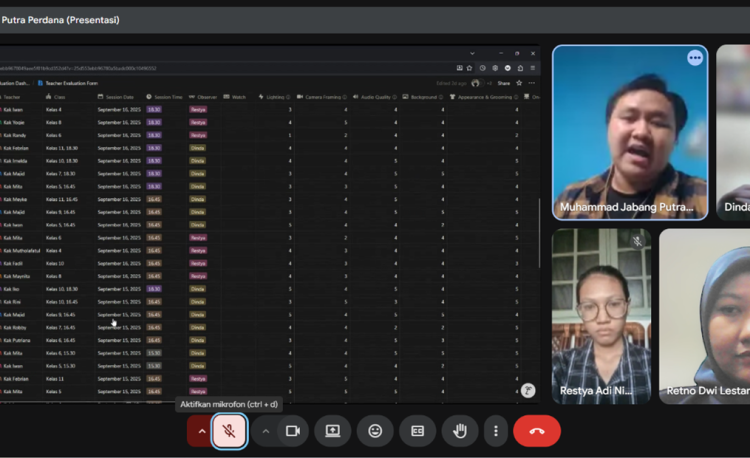
Task: Open the emoji reactions picker
Action: coord(375,431)
